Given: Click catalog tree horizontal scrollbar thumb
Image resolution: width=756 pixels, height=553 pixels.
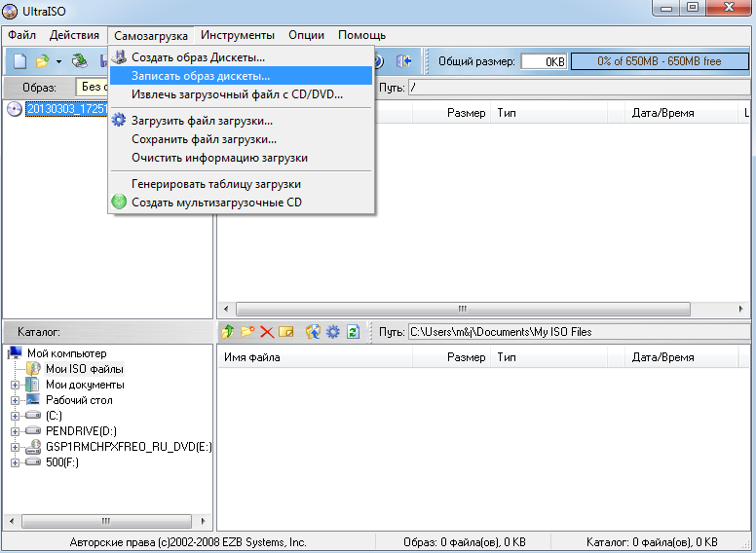Looking at the screenshot, I should (106, 521).
